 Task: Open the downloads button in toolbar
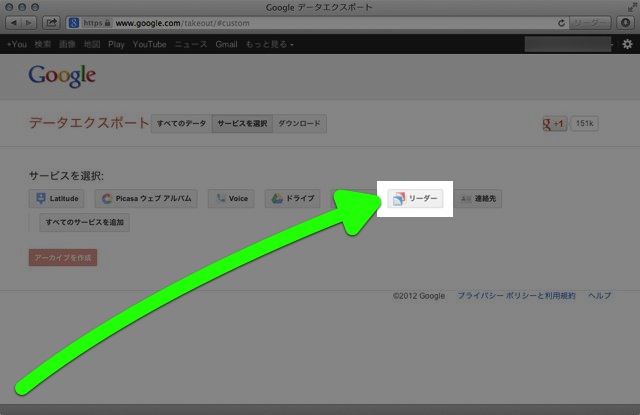click(625, 23)
